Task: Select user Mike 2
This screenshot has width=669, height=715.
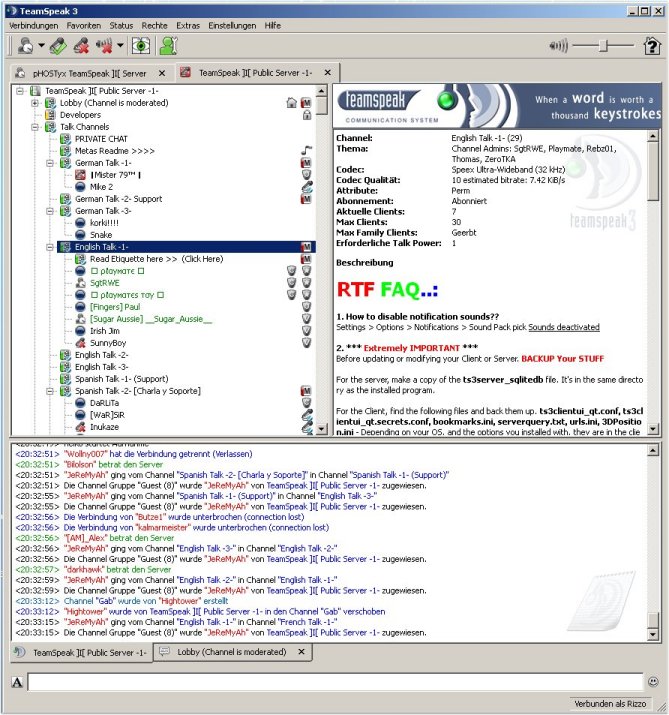Action: (101, 187)
